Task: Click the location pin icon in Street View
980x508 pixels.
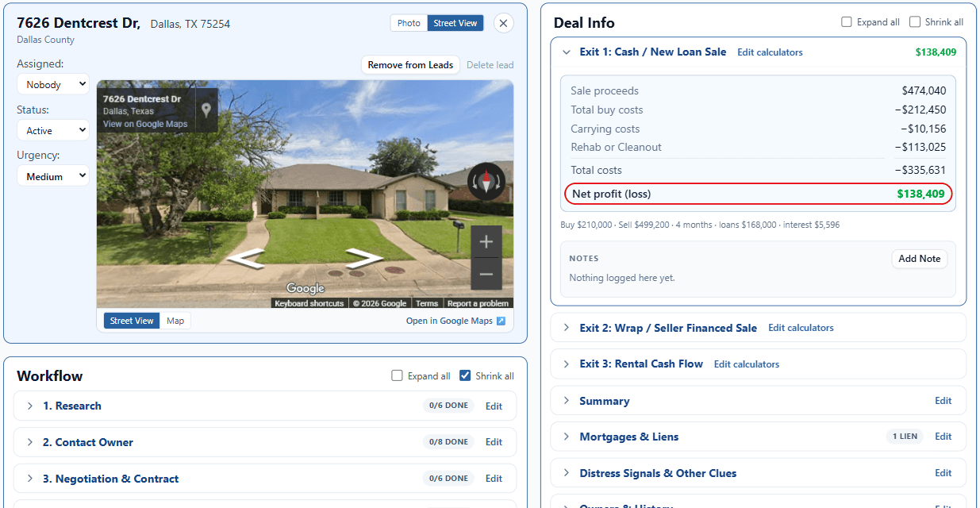Action: click(206, 110)
